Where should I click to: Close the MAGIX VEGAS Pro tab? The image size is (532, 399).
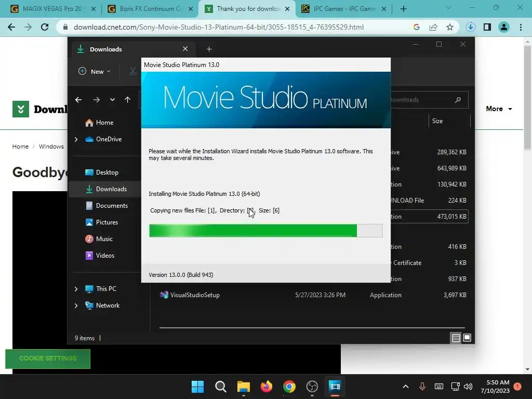[94, 9]
